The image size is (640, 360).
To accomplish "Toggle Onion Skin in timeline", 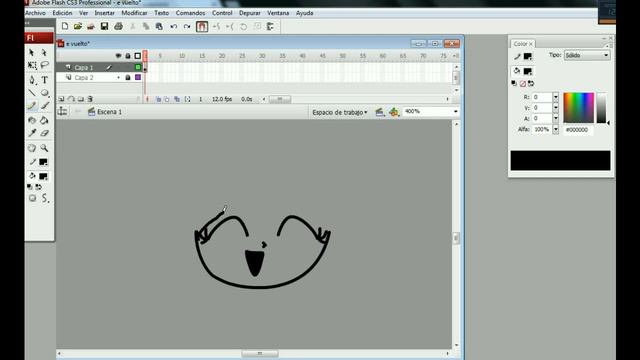I will (158, 99).
